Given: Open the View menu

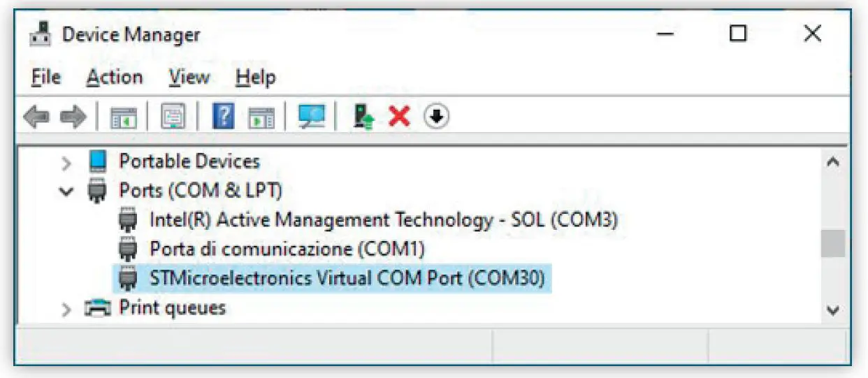Looking at the screenshot, I should pos(189,77).
